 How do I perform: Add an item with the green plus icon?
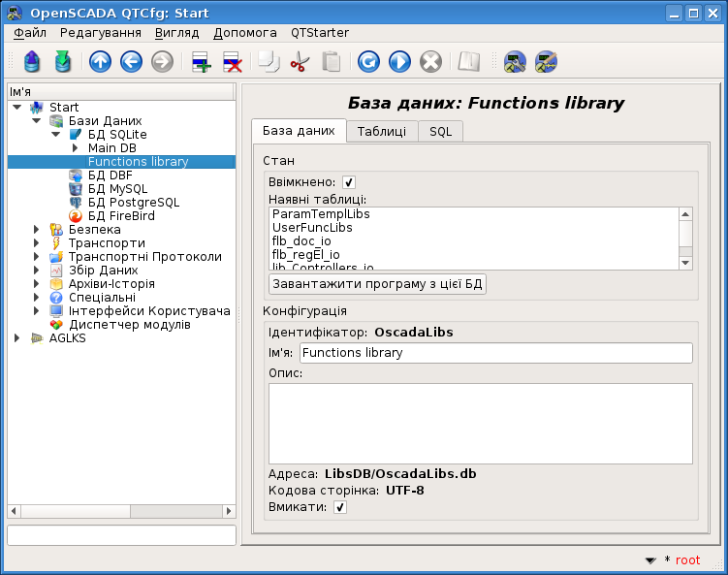tap(201, 62)
